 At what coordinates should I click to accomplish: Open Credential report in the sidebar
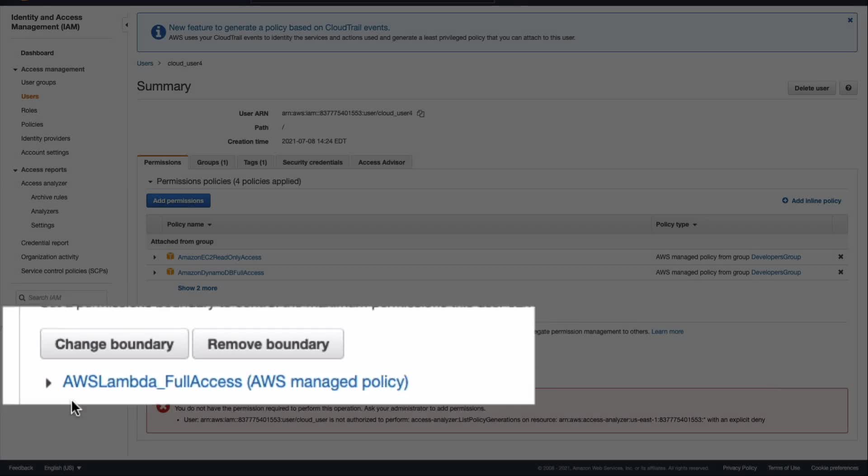tap(45, 243)
